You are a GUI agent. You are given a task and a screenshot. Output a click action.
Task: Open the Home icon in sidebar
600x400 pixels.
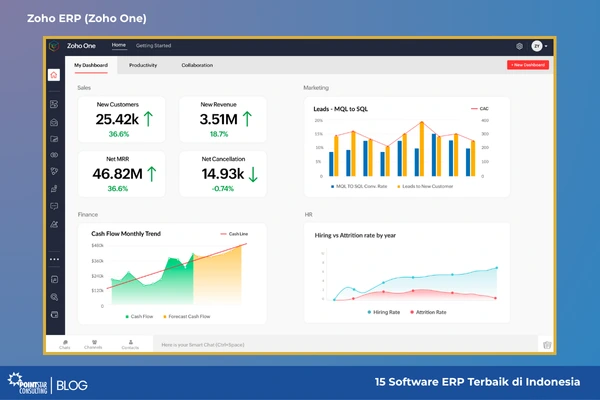[54, 75]
